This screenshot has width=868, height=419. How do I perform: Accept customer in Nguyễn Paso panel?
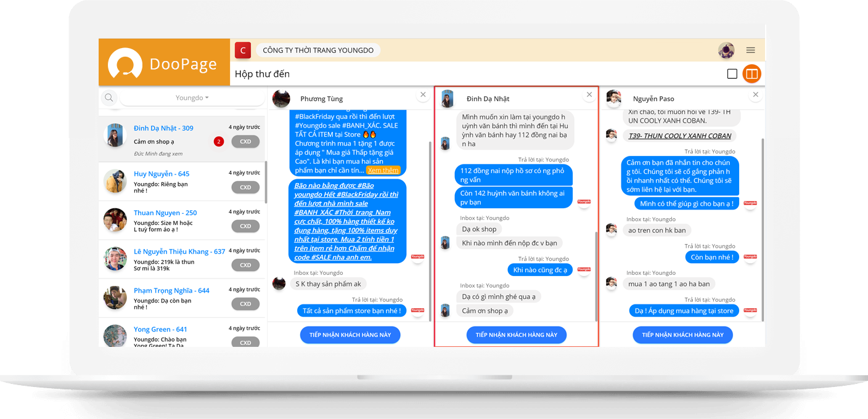click(682, 335)
